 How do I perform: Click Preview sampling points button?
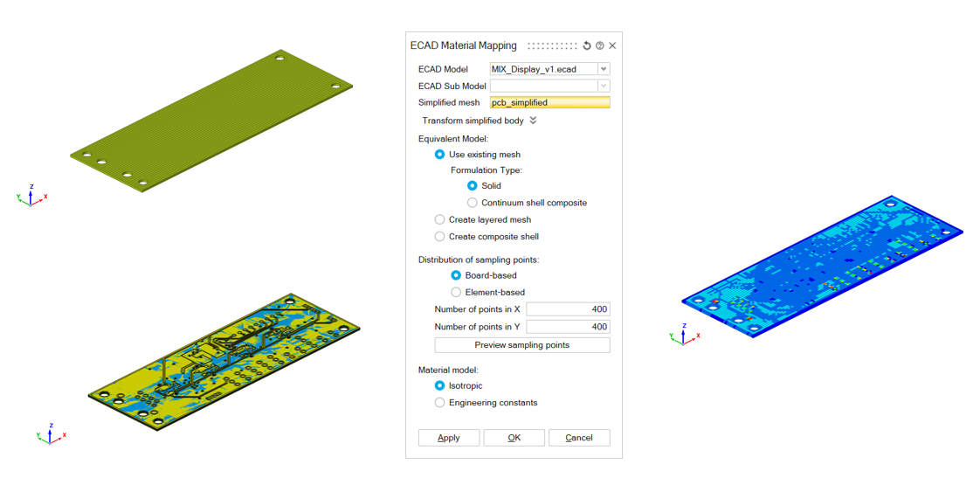click(x=522, y=345)
